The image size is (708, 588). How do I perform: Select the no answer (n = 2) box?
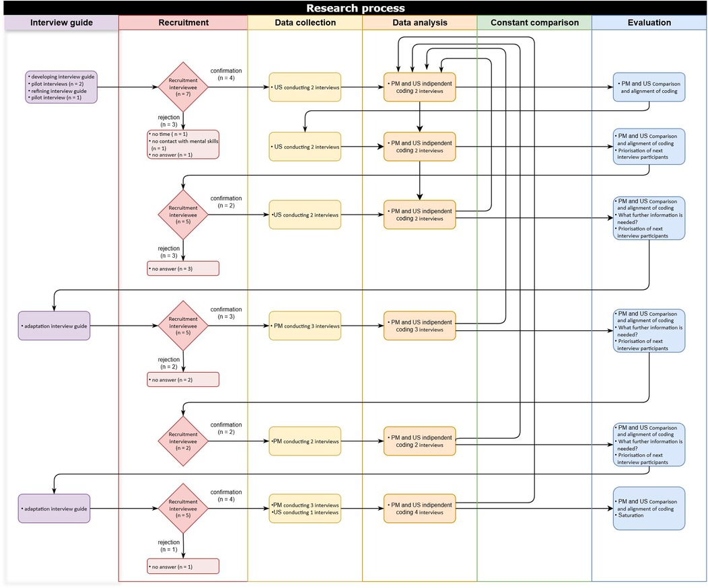tap(183, 379)
